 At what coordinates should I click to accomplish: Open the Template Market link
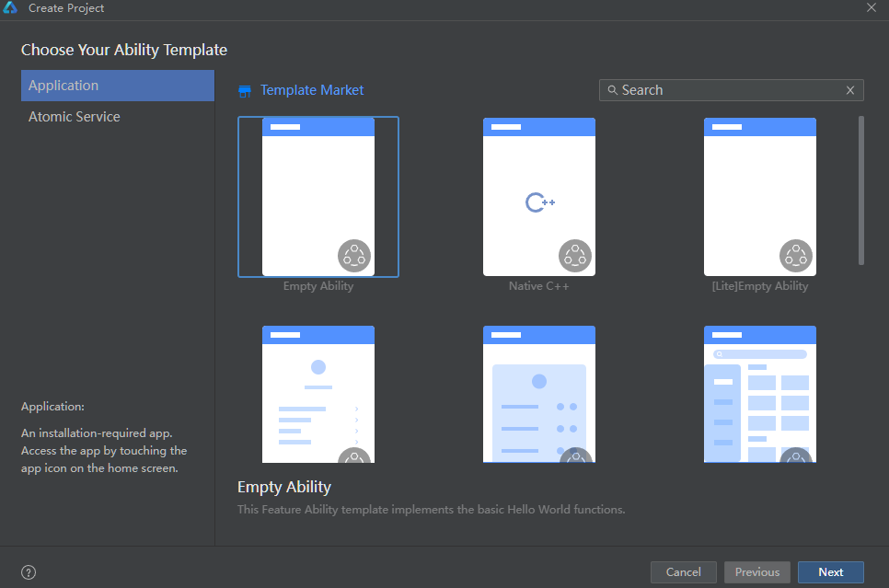[x=312, y=90]
